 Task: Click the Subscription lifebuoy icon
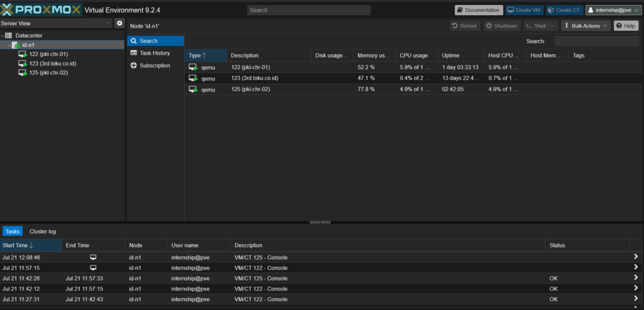(x=133, y=65)
